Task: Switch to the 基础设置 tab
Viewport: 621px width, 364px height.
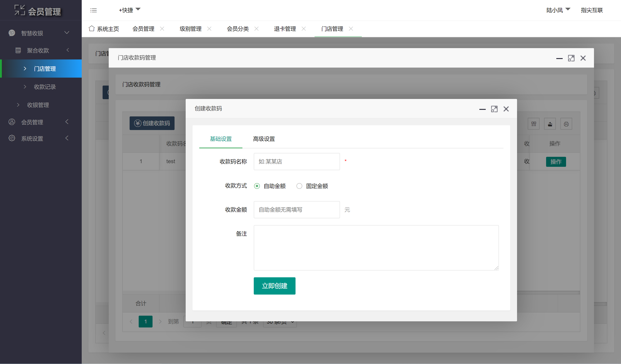Action: (221, 139)
